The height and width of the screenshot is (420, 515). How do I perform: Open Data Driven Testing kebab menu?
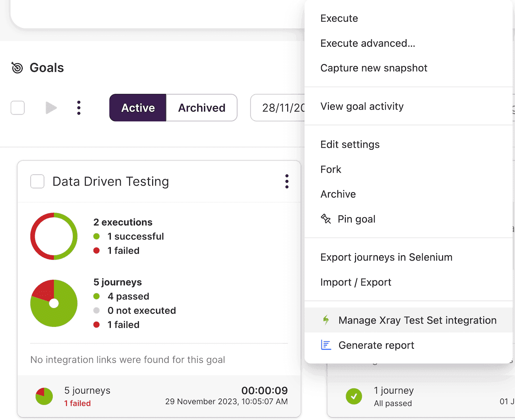[x=287, y=181]
